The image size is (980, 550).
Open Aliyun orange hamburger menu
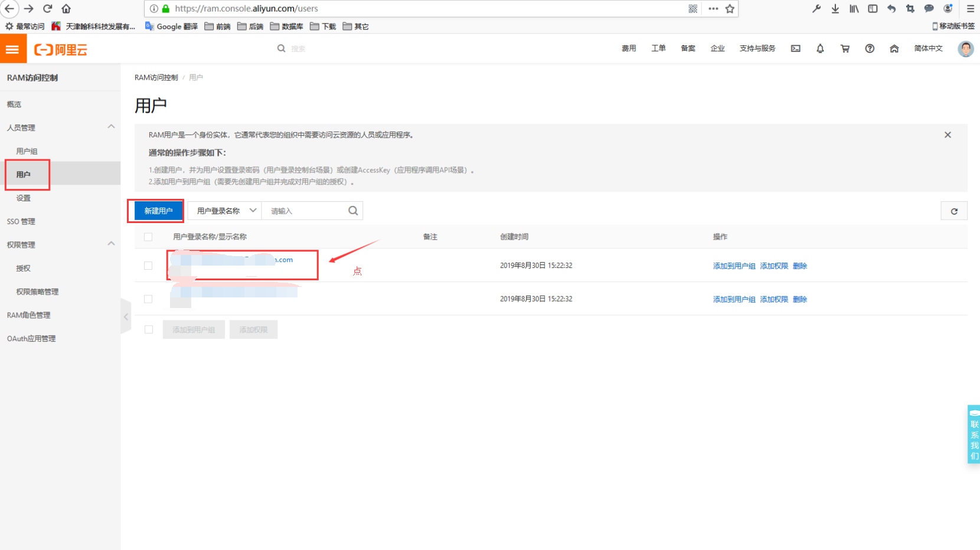13,50
